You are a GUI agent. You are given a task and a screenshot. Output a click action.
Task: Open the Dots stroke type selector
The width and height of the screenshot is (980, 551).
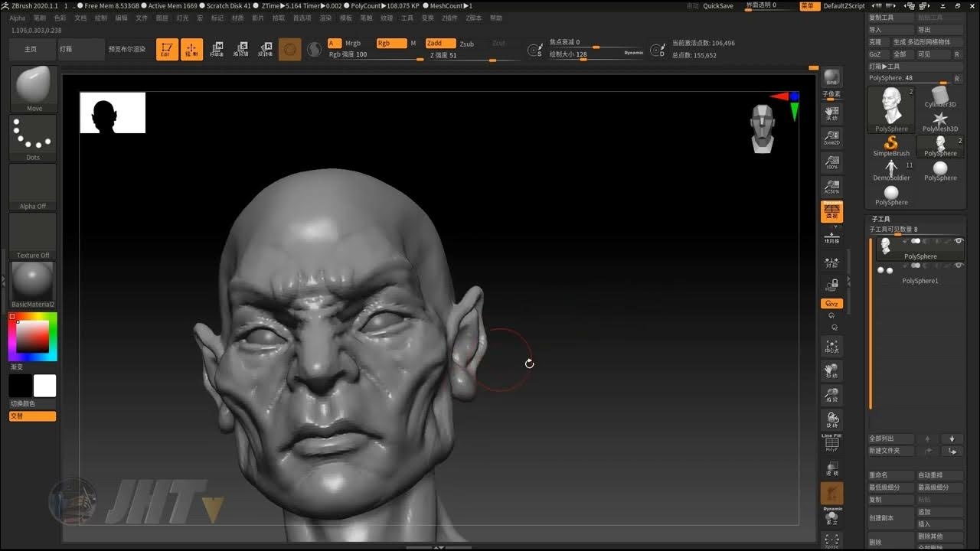point(32,134)
